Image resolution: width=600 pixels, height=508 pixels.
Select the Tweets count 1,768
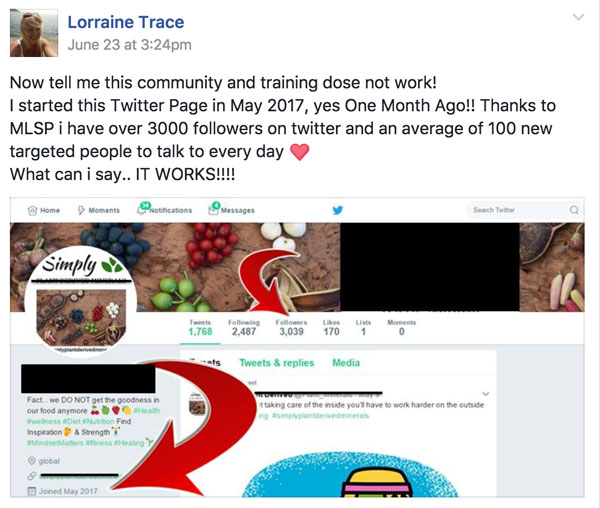coord(200,332)
